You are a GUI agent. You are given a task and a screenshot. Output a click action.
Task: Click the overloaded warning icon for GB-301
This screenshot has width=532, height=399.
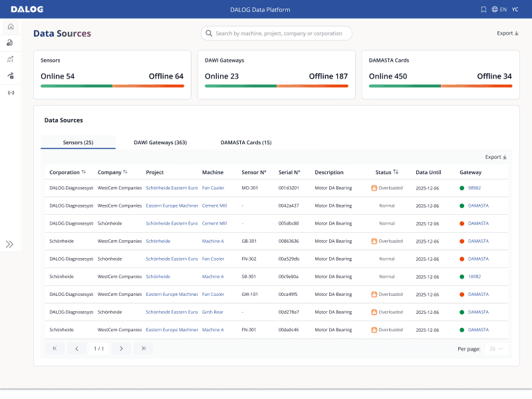(x=374, y=241)
